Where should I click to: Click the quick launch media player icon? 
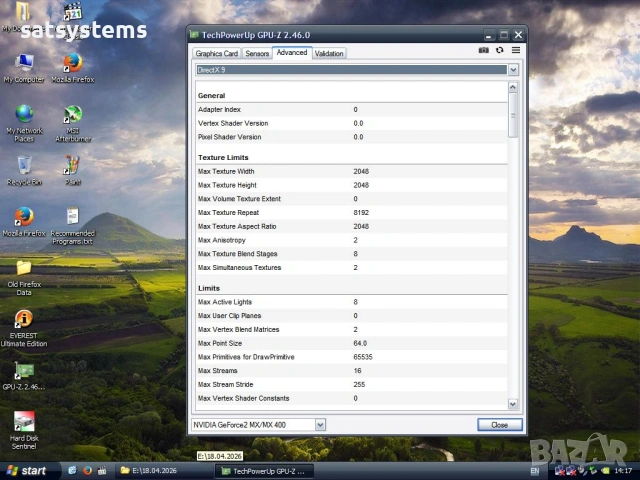point(102,471)
